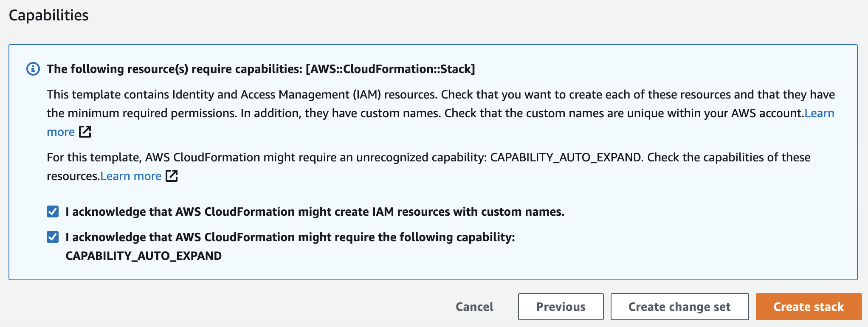Uncheck CAPABILITY_AUTO_EXPAND acknowledgment checkbox
The height and width of the screenshot is (327, 868).
pos(53,237)
